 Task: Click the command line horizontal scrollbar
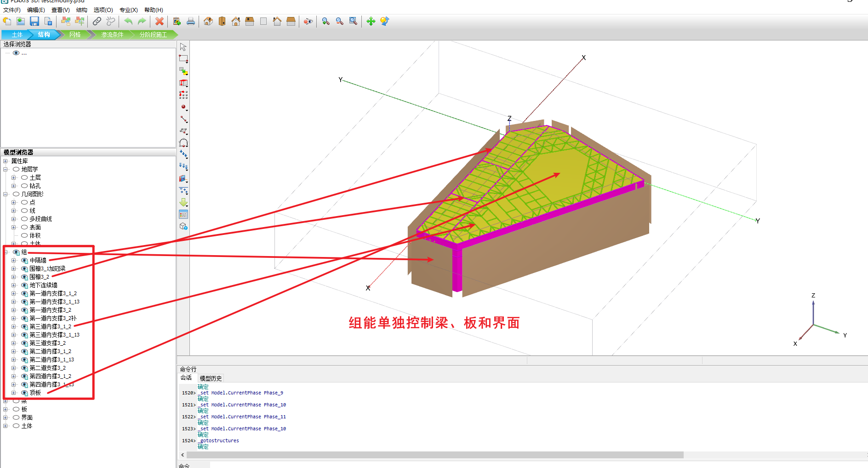435,455
